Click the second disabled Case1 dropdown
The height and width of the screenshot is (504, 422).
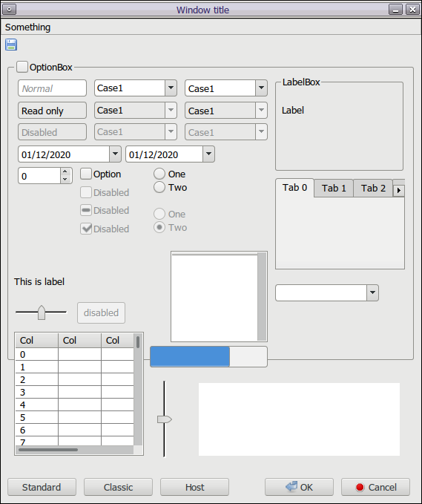pyautogui.click(x=226, y=132)
